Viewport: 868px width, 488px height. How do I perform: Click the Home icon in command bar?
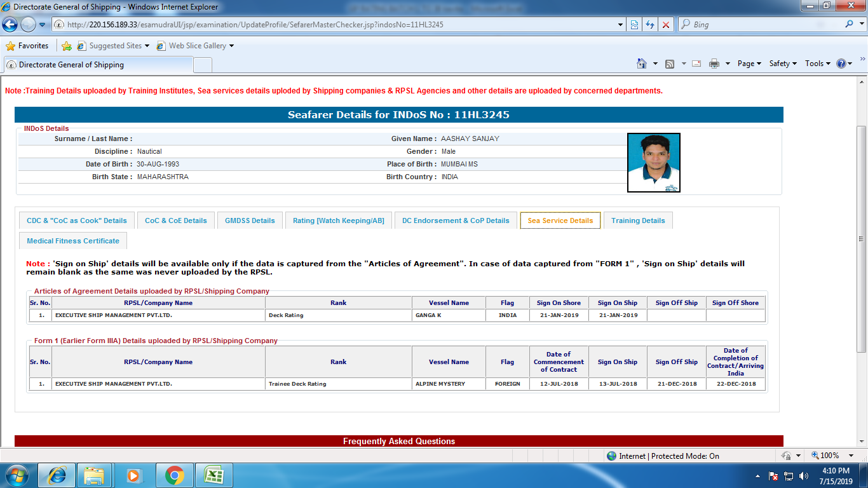(x=642, y=64)
